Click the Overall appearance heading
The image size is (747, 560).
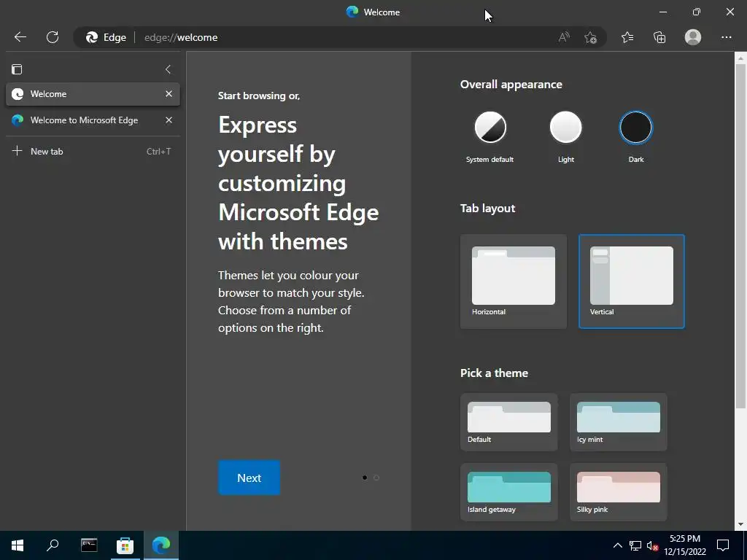[511, 85]
